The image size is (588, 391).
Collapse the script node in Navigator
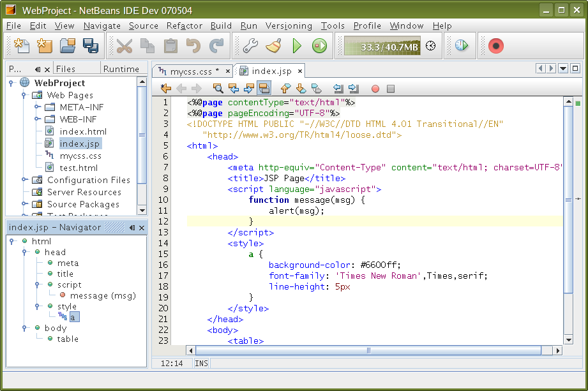coord(37,284)
